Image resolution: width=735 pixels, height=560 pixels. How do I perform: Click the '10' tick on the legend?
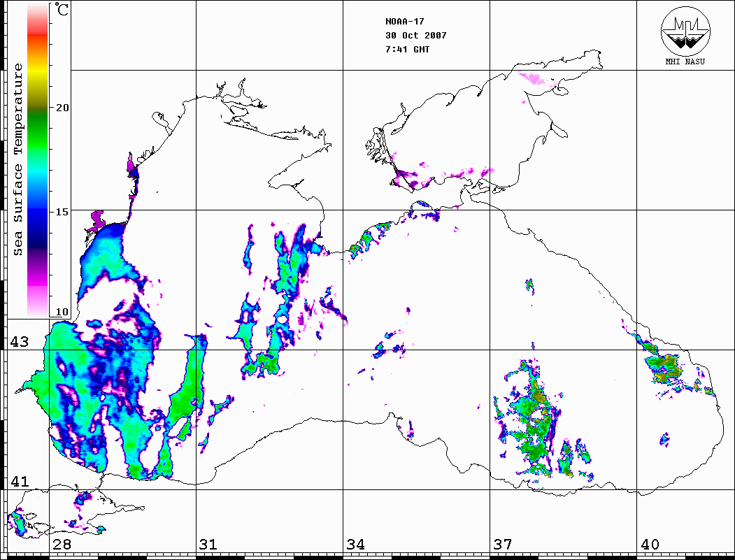62,312
